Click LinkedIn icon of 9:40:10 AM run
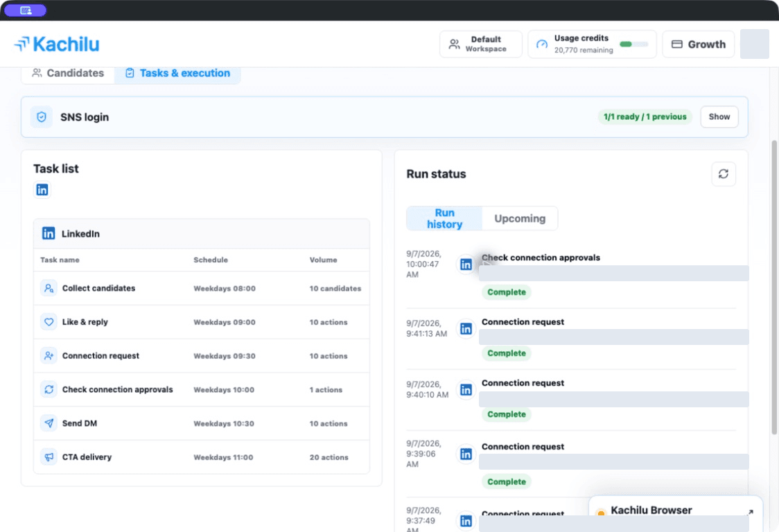Image resolution: width=779 pixels, height=532 pixels. [x=466, y=390]
